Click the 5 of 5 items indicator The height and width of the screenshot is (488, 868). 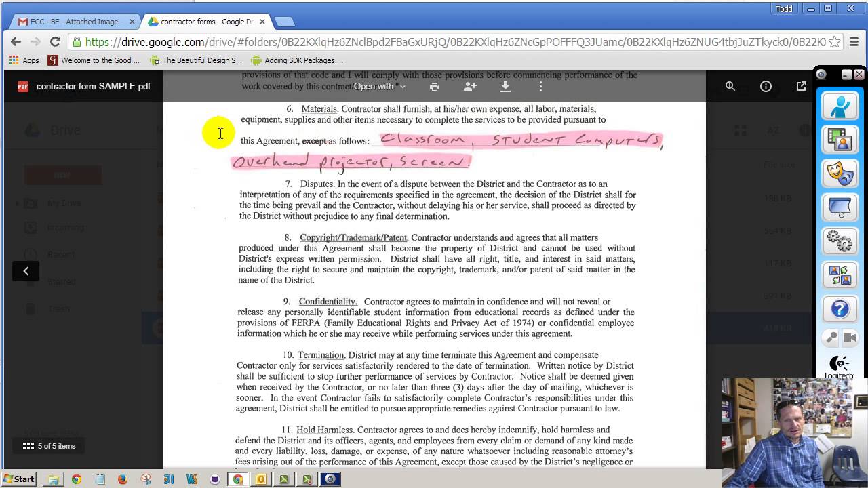[x=50, y=446]
